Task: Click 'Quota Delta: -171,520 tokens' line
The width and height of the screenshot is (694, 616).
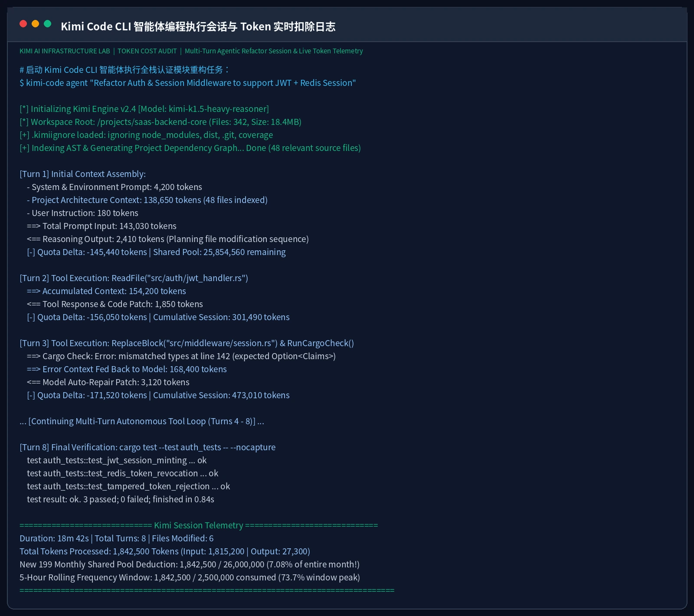Action: tap(158, 395)
